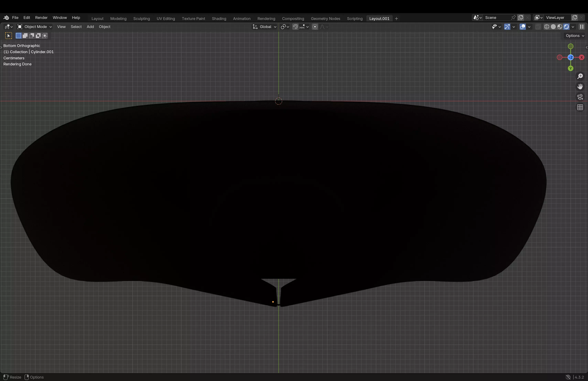Click the red X axis on navigation gizmo

tap(582, 57)
